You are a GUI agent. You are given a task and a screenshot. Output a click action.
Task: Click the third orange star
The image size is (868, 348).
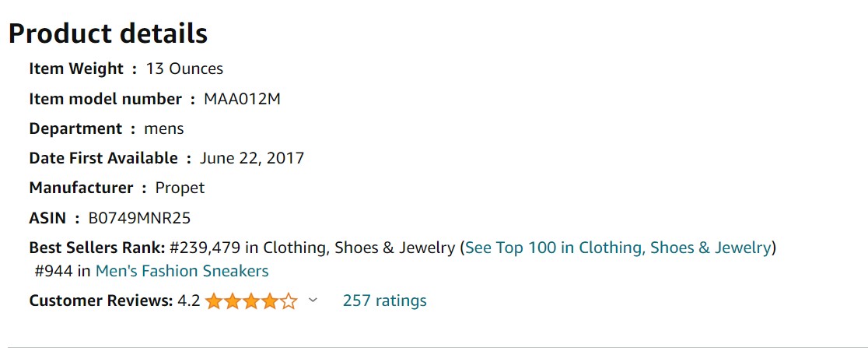[x=250, y=301]
